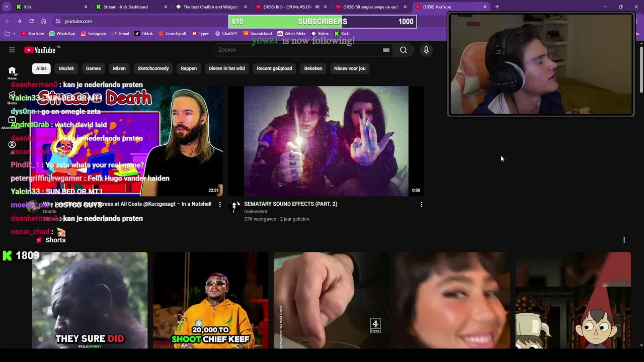Viewport: 644px width, 362px height.
Task: Select the Muziek filter chip
Action: pos(66,68)
